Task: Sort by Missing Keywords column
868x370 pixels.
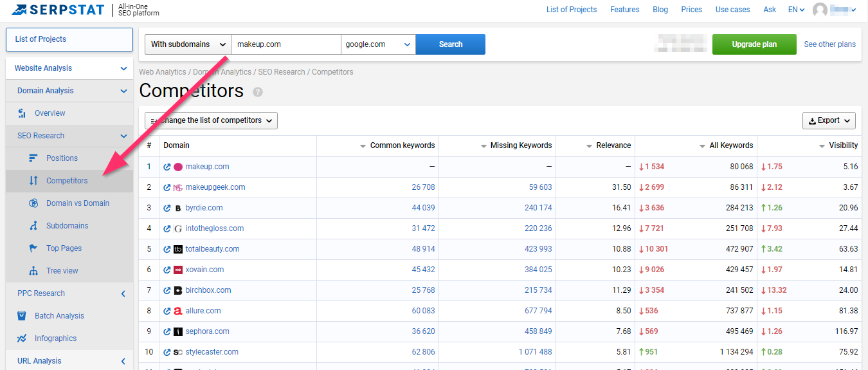Action: [516, 145]
